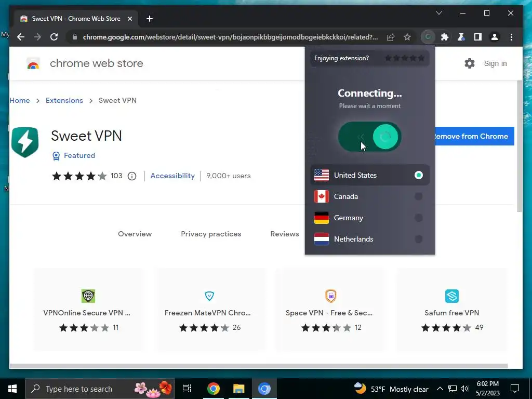Click the Netherlands flag icon
532x399 pixels.
click(x=321, y=239)
